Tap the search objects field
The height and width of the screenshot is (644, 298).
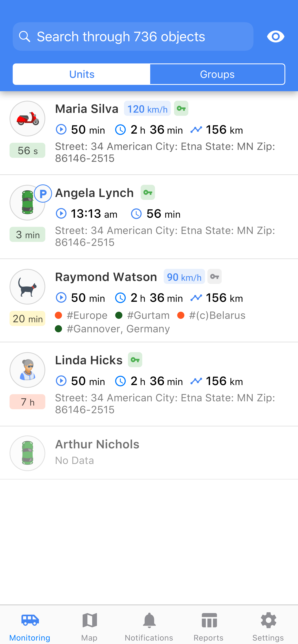[x=133, y=36]
